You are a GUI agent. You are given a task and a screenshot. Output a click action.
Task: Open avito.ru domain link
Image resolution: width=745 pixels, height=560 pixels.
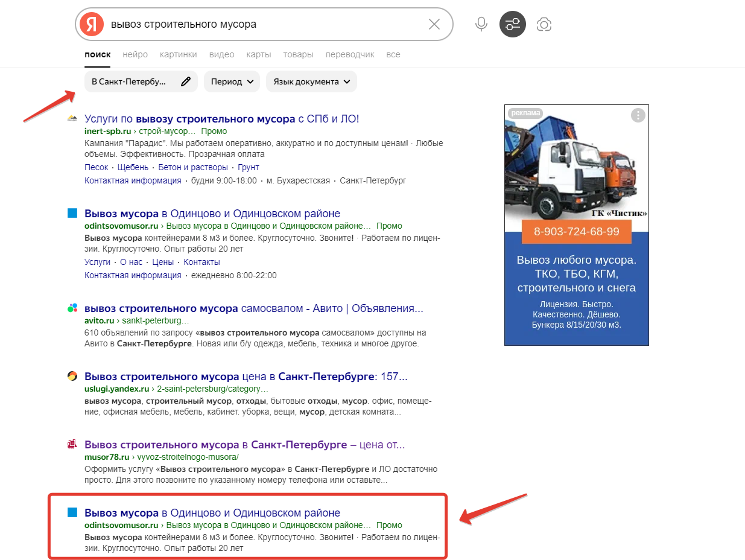100,320
